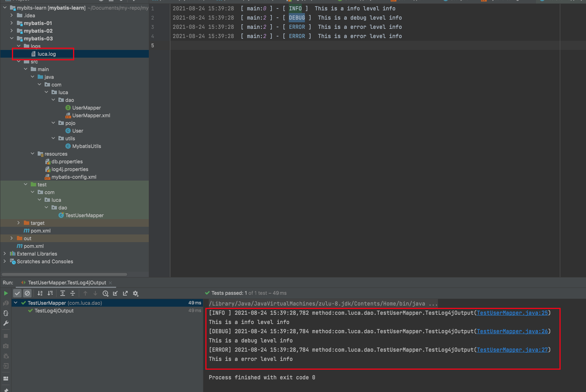Expand External Libraries node
The width and height of the screenshot is (586, 392).
tap(5, 254)
